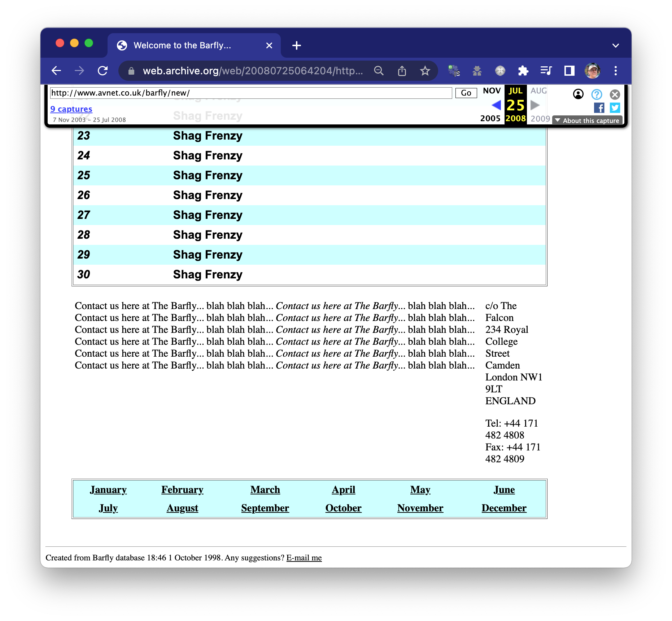Open the September link
Screen dimensions: 672x621
[265, 508]
